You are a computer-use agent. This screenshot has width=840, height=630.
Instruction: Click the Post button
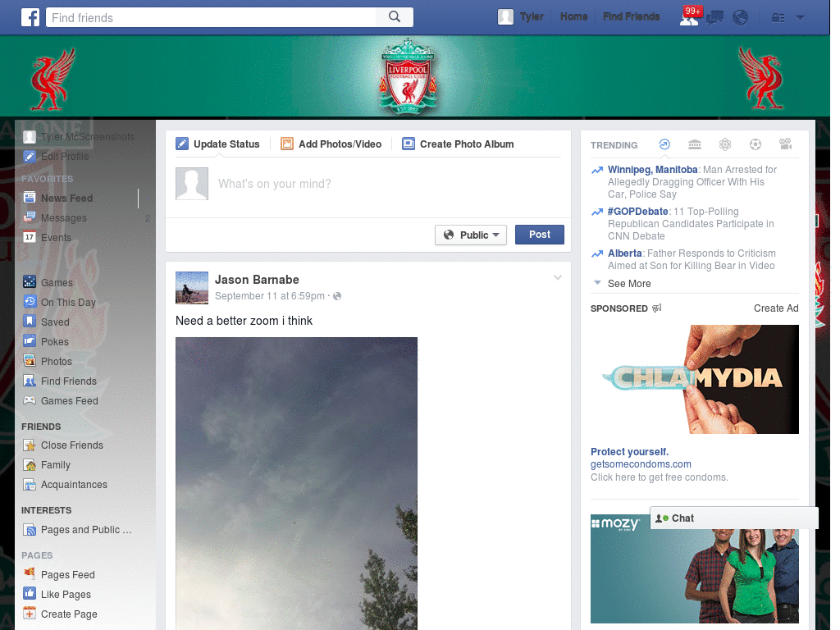tap(539, 235)
